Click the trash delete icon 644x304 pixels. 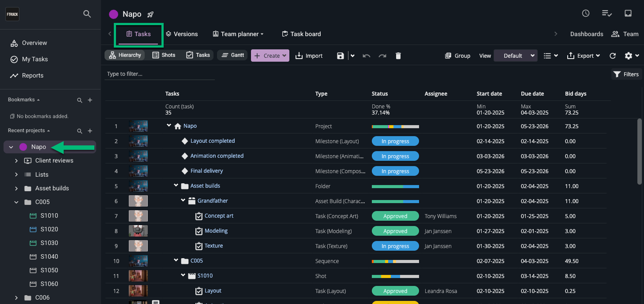click(398, 56)
